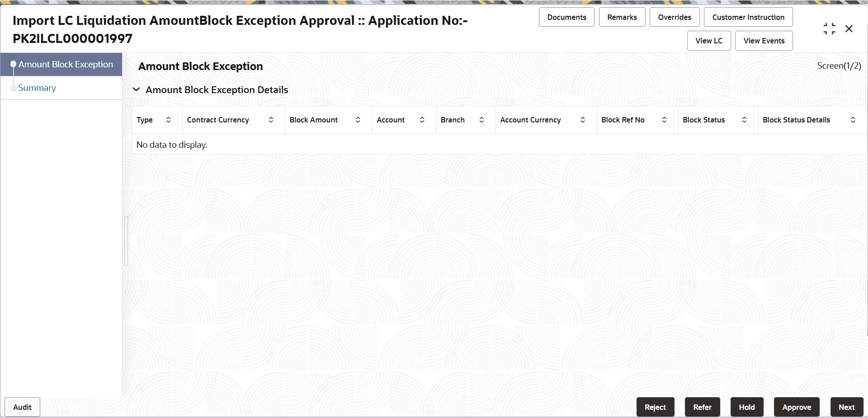Sort the Account Currency column

582,120
